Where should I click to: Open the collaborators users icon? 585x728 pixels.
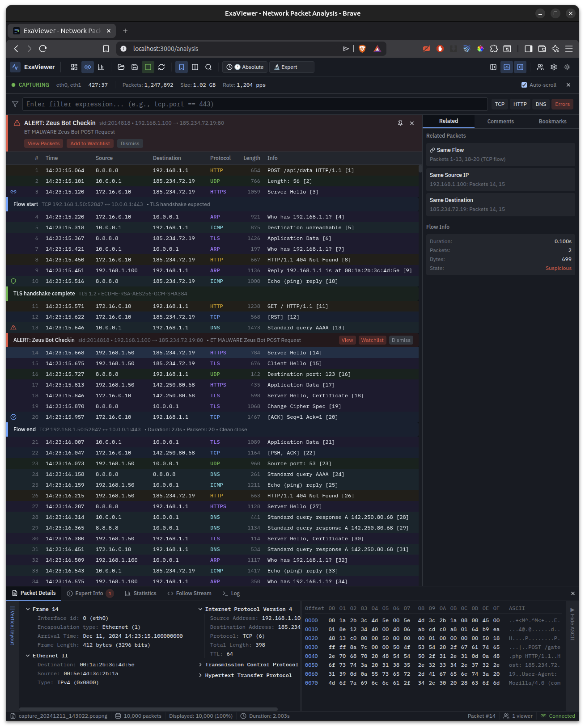click(x=540, y=67)
